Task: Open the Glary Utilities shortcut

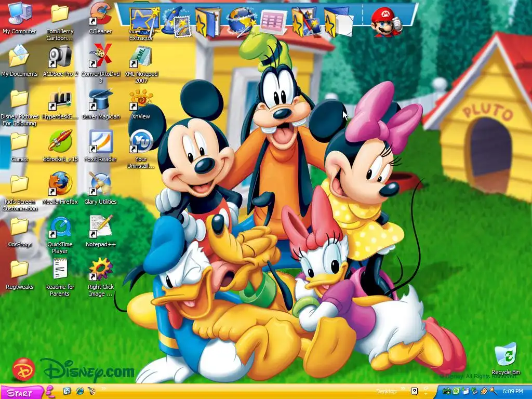Action: click(x=100, y=189)
